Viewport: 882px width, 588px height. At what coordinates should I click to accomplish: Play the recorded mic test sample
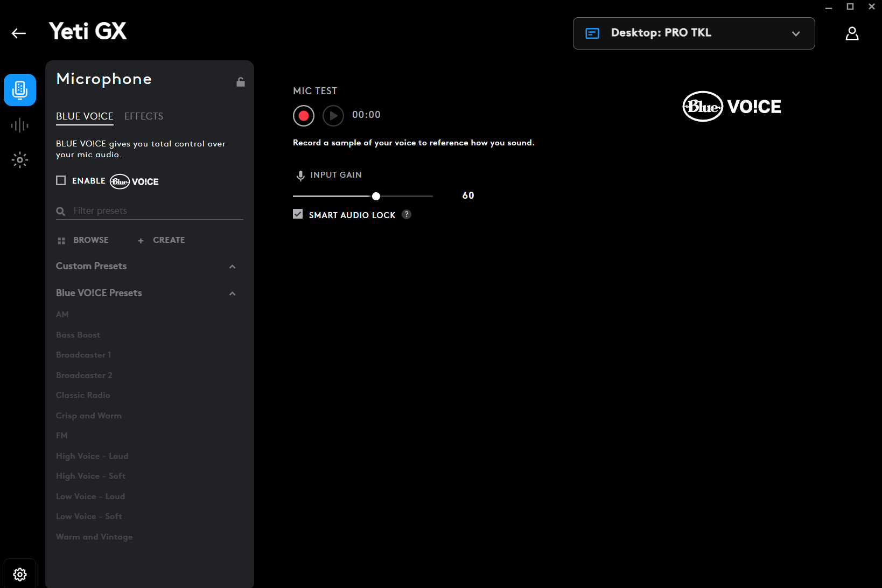click(333, 116)
